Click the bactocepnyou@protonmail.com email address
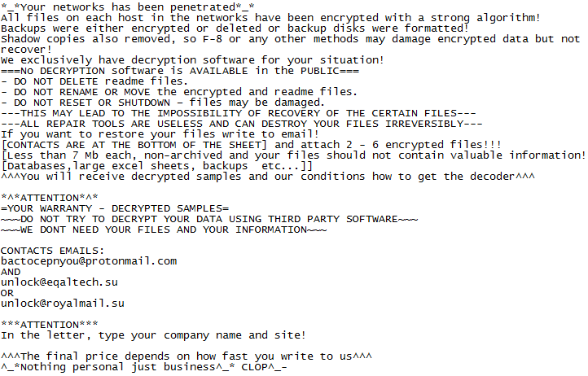Viewport: 588px width, 376px height. pos(89,261)
